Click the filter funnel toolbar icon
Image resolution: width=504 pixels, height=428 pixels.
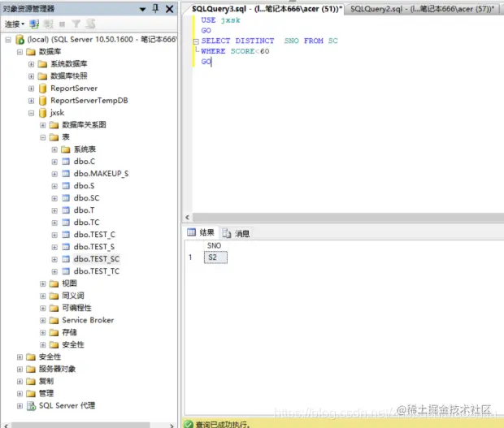click(x=76, y=24)
